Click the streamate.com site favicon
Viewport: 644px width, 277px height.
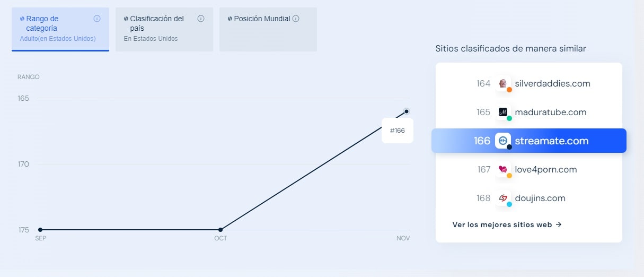tap(503, 141)
